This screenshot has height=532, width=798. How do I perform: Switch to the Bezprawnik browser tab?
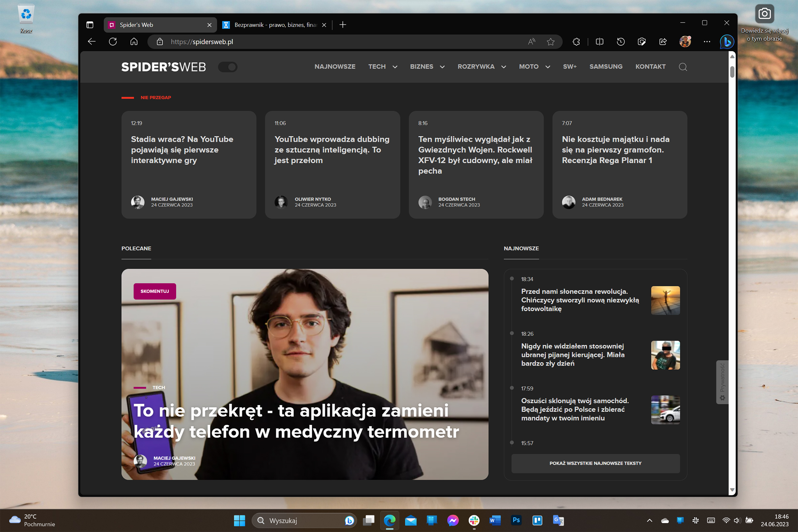click(x=275, y=25)
